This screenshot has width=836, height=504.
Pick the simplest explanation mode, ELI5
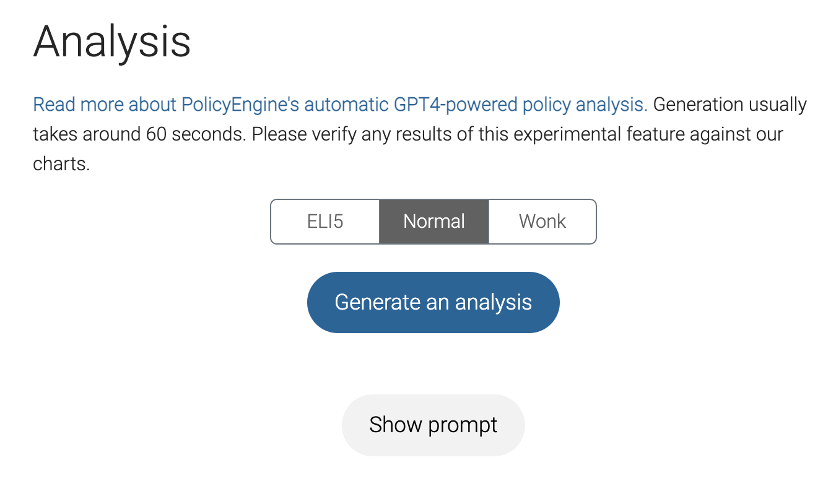[325, 222]
